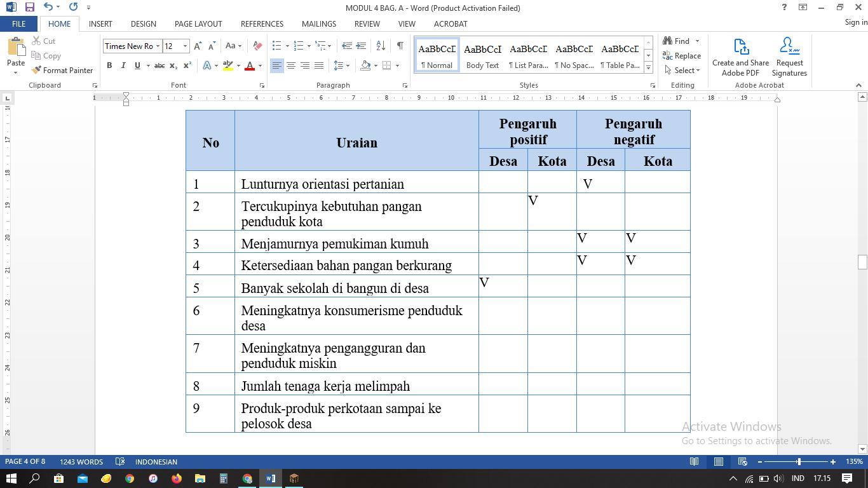The image size is (868, 488).
Task: Open the notification center
Action: pyautogui.click(x=847, y=478)
